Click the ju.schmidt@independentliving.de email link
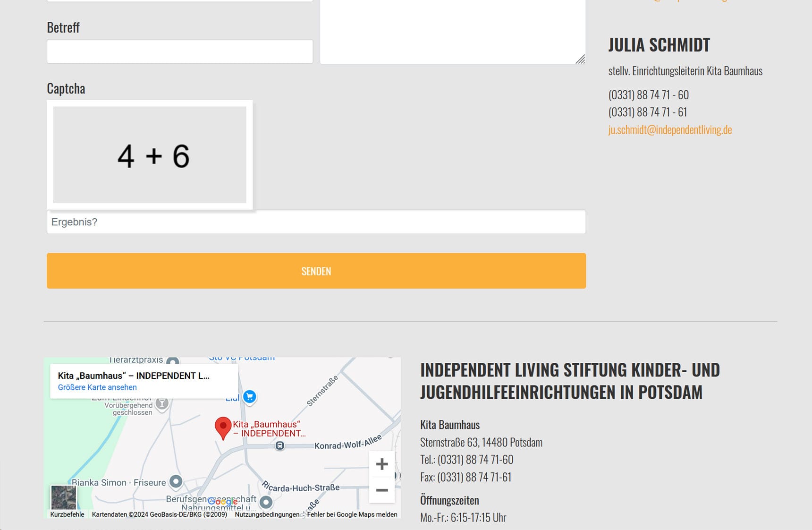 click(670, 130)
